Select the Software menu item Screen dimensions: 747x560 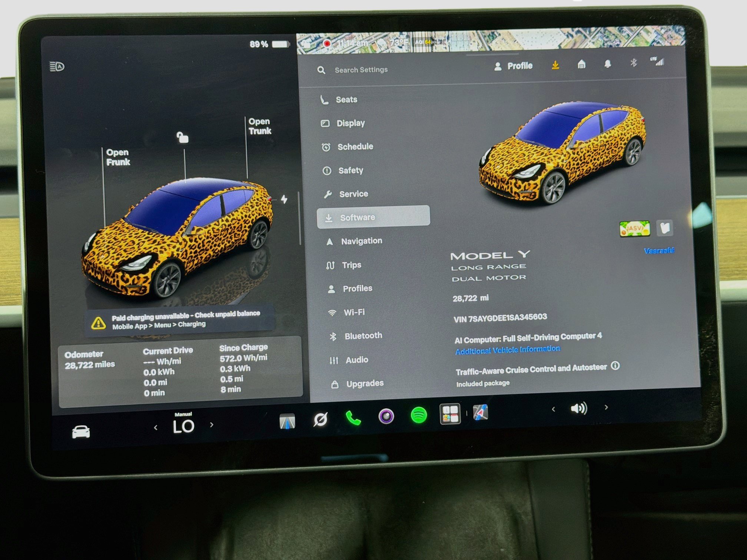373,217
